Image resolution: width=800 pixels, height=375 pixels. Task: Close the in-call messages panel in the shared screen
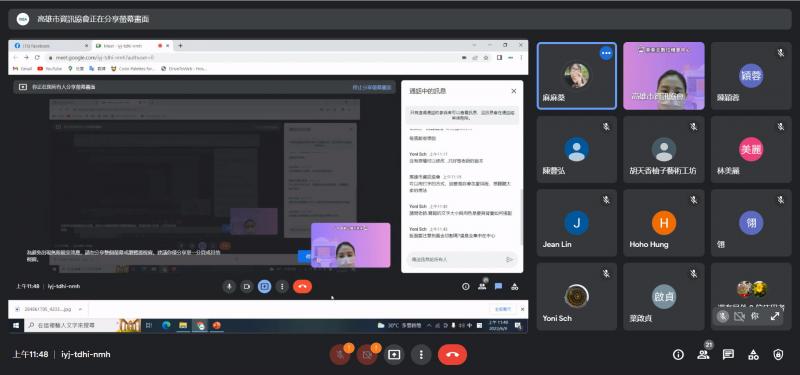coord(514,91)
